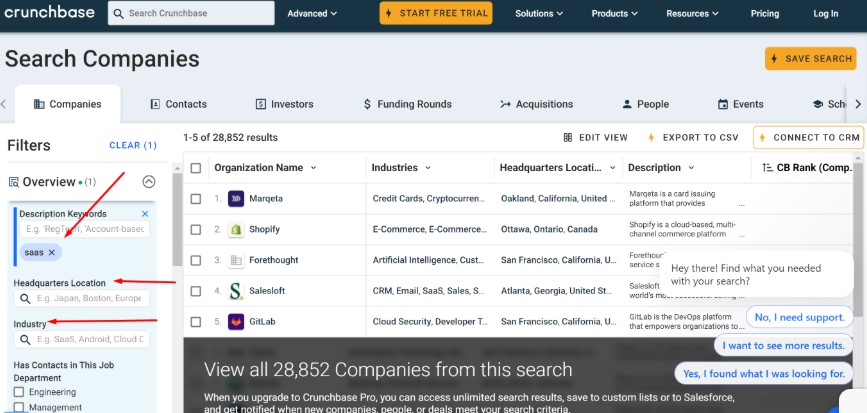Check the Management department box
The image size is (867, 413).
click(x=19, y=407)
